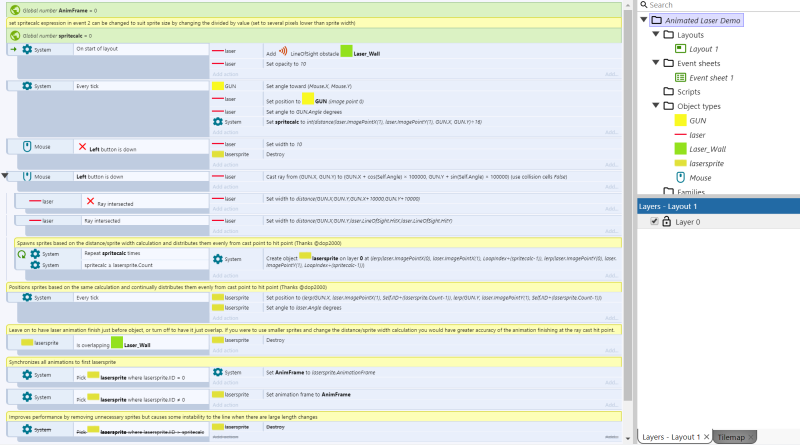Collapse the Event sheets folder
Screen dimensions: 800x446
click(656, 63)
